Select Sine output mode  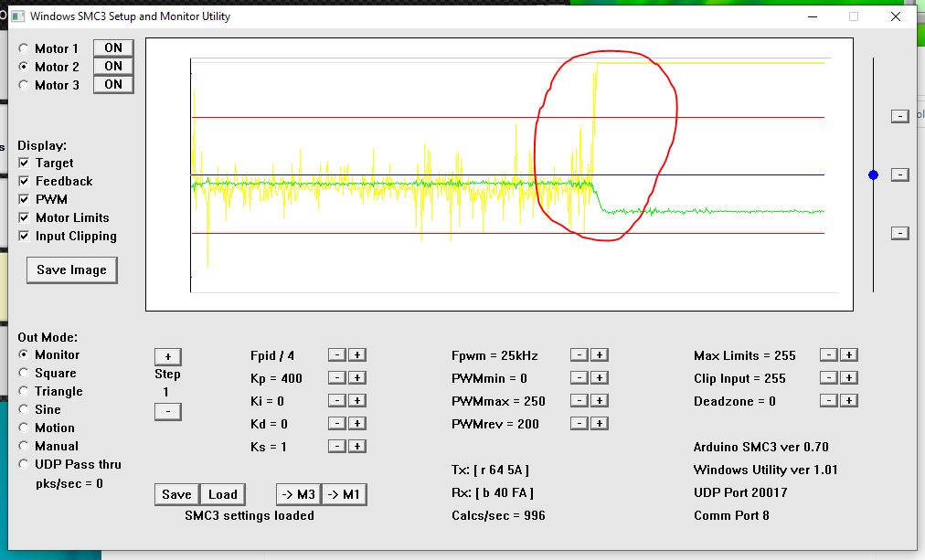(x=23, y=409)
